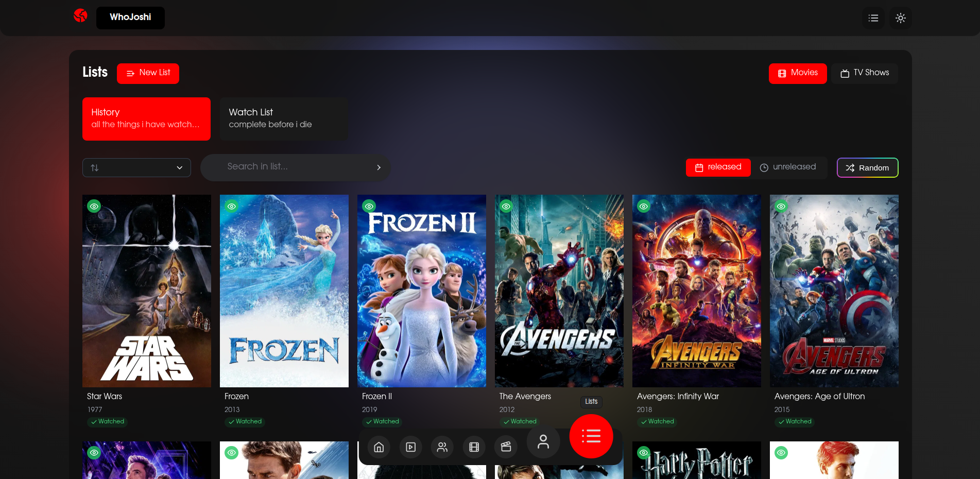The width and height of the screenshot is (980, 479).
Task: Open the Harry Potter poster
Action: 697,460
